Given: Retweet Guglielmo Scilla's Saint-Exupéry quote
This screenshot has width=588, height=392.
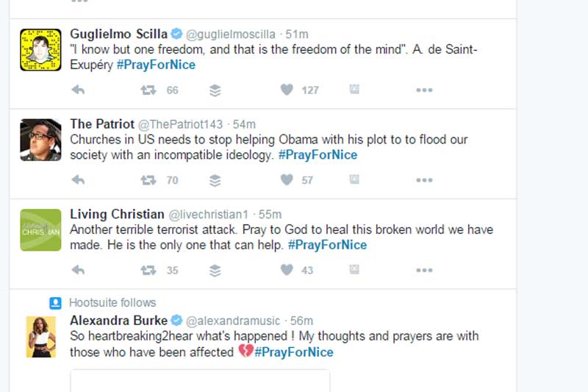Looking at the screenshot, I should point(148,90).
